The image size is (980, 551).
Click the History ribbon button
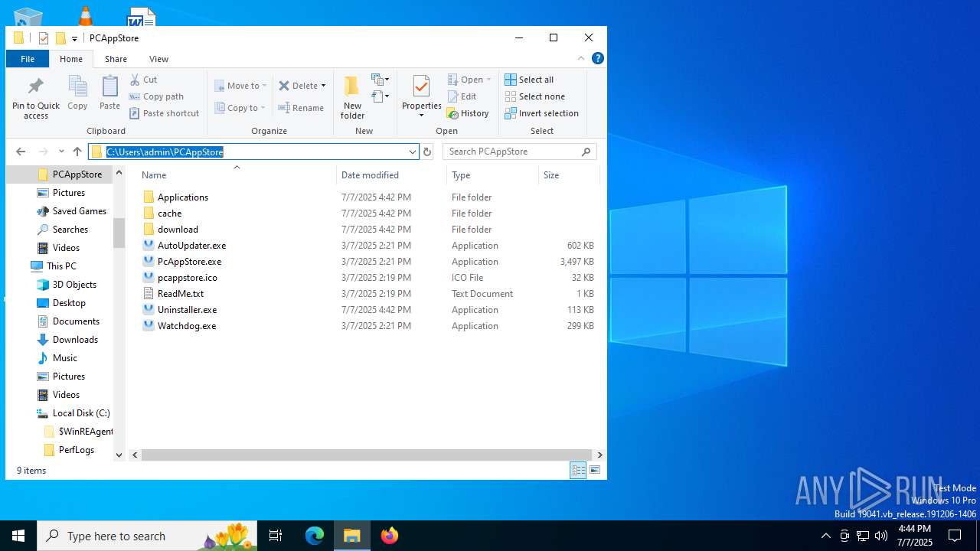[x=468, y=113]
